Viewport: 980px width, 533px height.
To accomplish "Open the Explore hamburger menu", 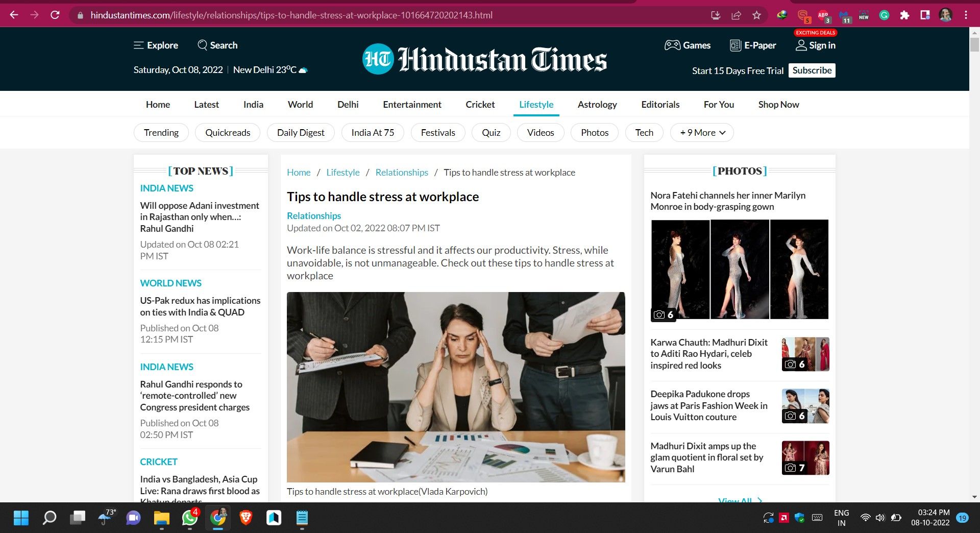I will point(138,45).
